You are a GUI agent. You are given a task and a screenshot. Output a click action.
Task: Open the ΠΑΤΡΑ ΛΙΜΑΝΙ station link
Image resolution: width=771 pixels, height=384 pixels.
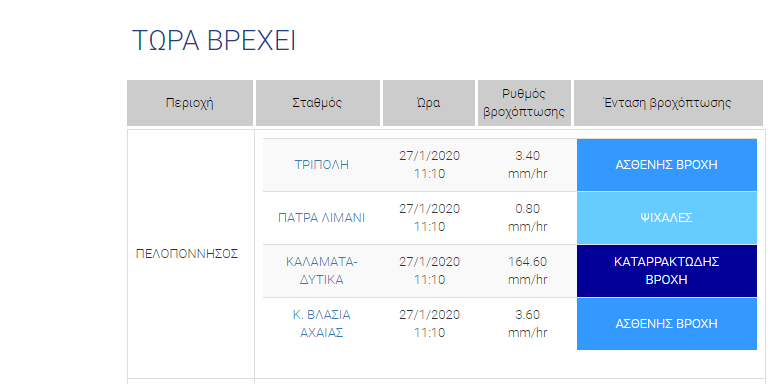[322, 218]
